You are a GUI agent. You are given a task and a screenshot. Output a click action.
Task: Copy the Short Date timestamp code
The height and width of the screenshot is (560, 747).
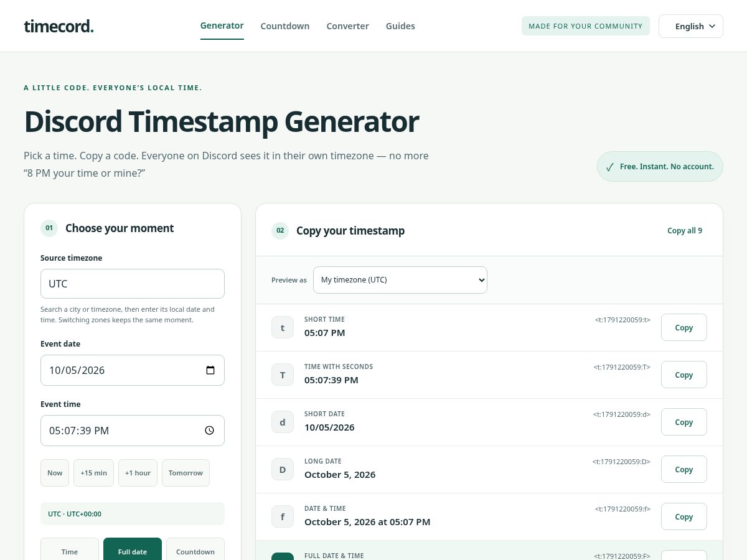pos(684,422)
